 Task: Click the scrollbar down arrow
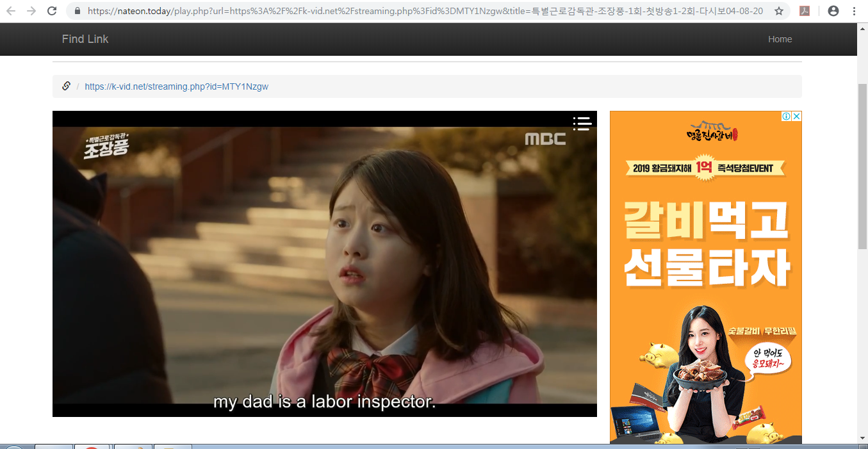(862, 438)
